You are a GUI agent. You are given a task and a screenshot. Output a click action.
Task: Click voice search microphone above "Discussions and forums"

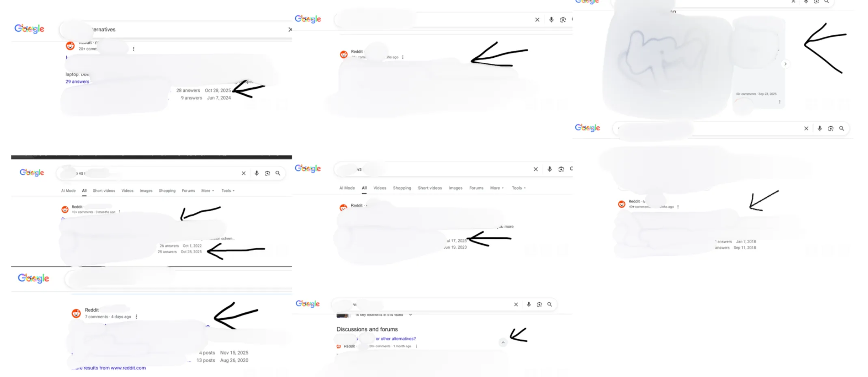coord(529,304)
